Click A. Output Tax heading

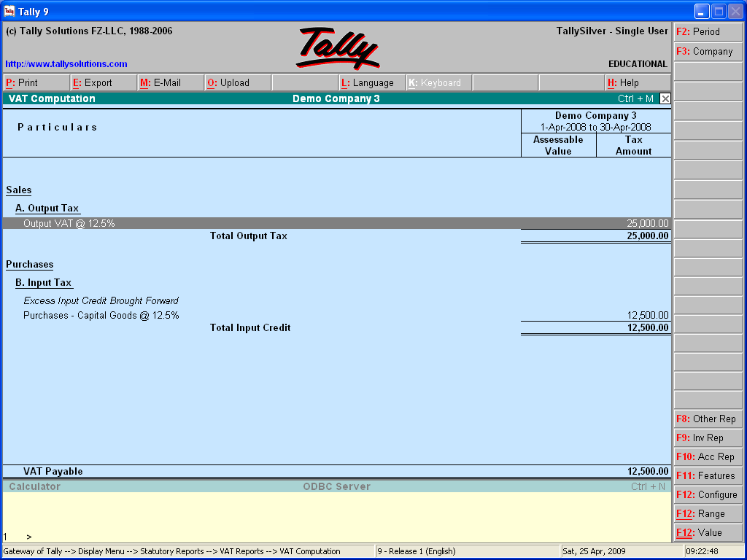[x=47, y=208]
